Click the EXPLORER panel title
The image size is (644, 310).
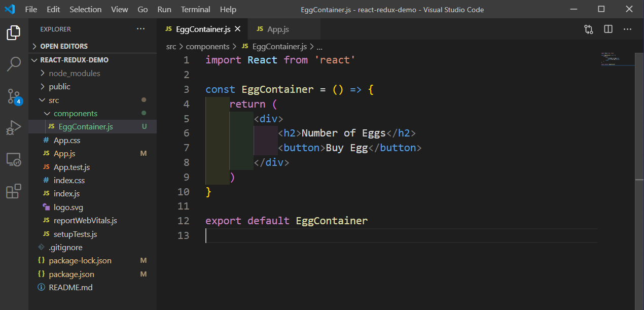point(55,29)
